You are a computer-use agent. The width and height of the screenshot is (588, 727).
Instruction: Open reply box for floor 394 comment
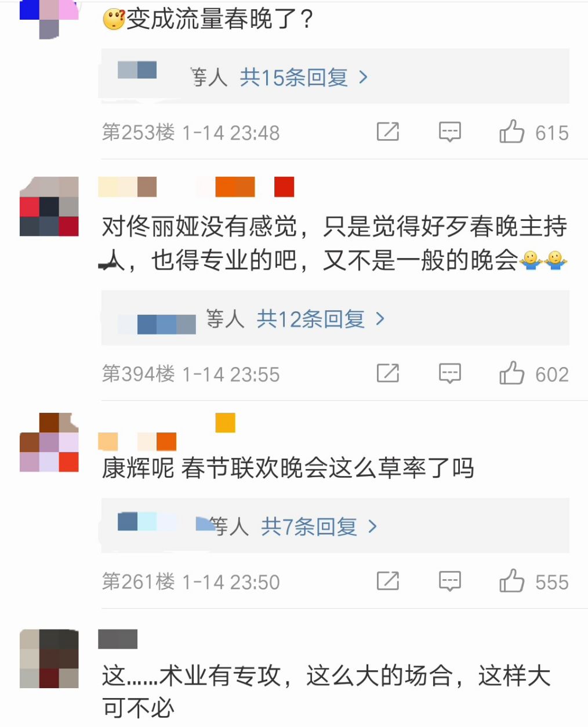click(449, 373)
